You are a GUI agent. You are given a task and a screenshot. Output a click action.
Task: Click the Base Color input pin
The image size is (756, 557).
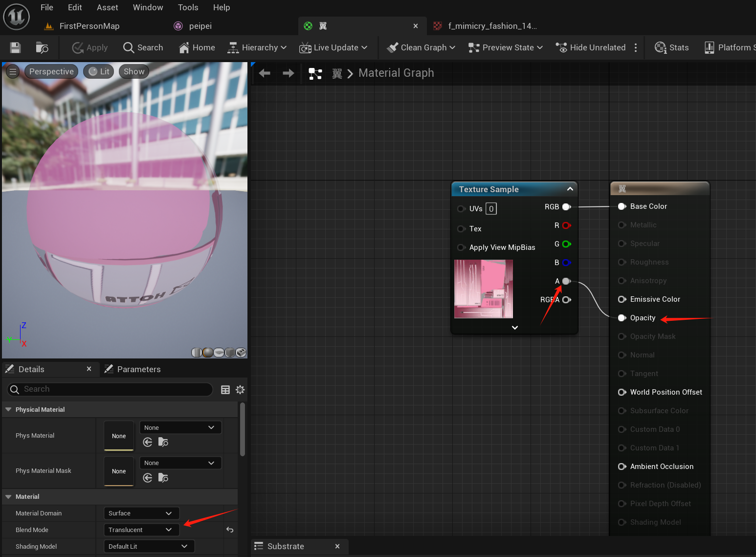(x=622, y=206)
